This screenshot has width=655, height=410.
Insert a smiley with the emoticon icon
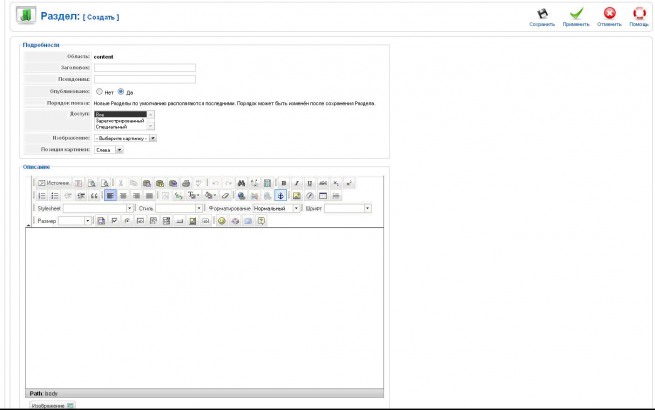(x=221, y=221)
